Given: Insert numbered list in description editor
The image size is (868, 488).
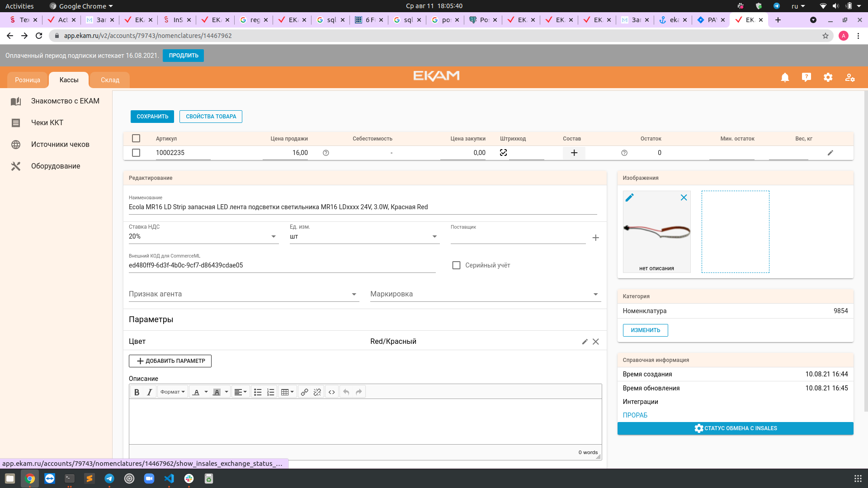Looking at the screenshot, I should [270, 392].
